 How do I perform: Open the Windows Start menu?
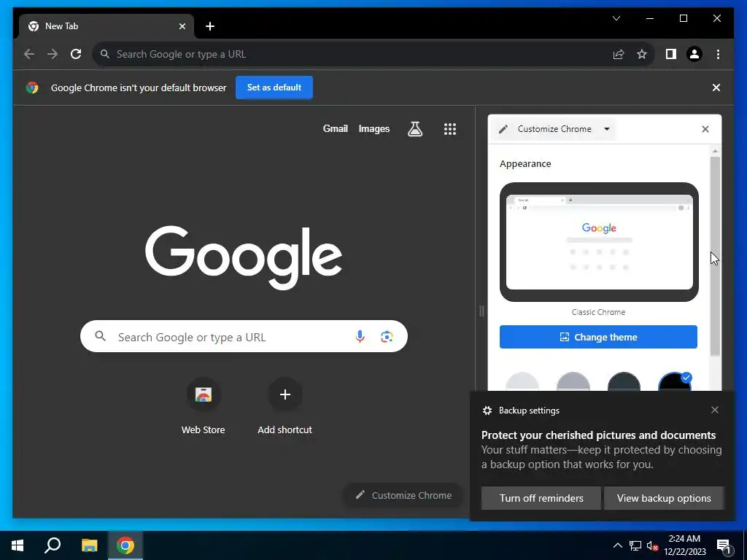(18, 545)
